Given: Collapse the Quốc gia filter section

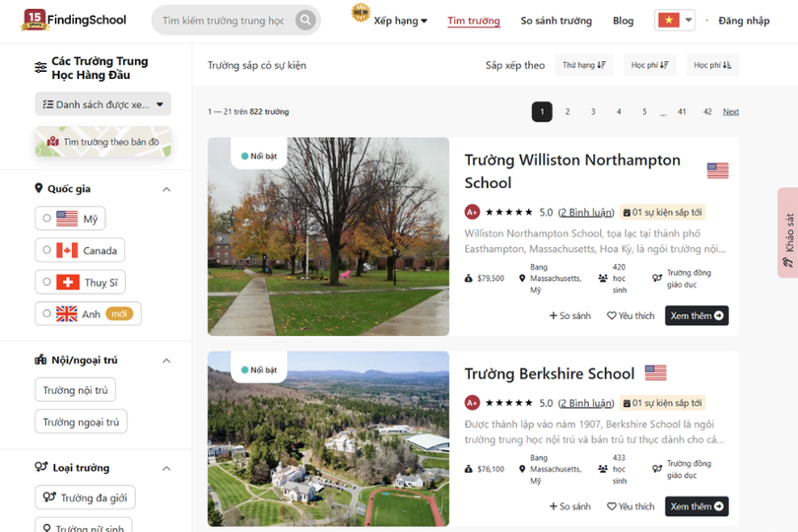Looking at the screenshot, I should [166, 189].
